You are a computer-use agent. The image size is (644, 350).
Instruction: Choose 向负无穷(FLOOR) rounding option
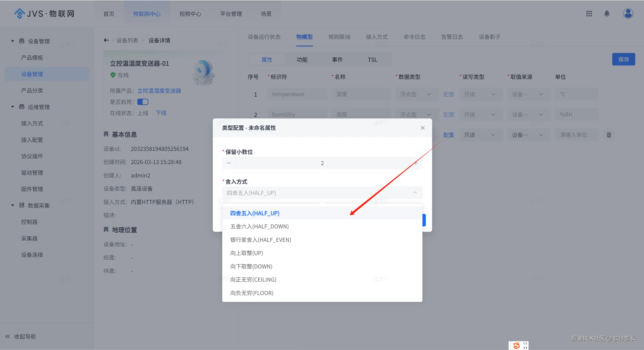pyautogui.click(x=252, y=293)
